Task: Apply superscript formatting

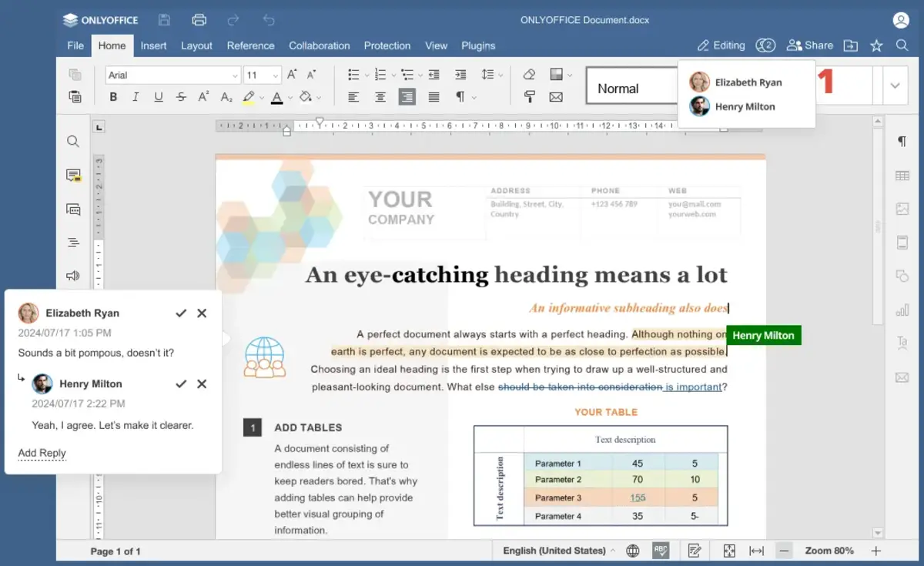Action: pos(203,97)
